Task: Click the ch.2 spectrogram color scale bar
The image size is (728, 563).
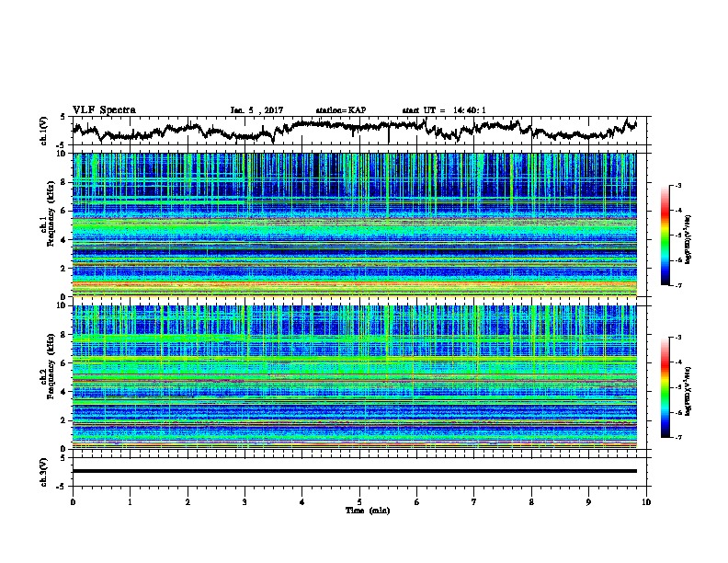Action: [665, 387]
